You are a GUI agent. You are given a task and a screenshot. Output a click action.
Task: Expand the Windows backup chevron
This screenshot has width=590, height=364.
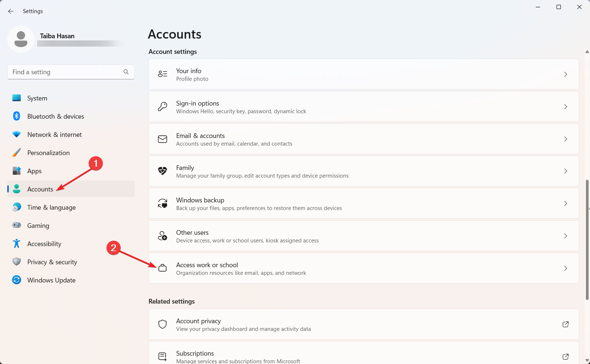coord(565,203)
